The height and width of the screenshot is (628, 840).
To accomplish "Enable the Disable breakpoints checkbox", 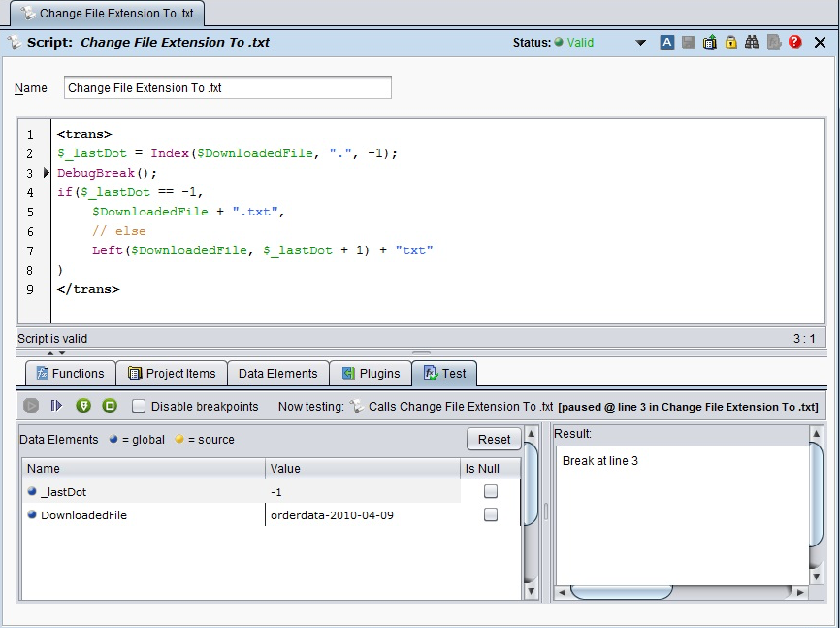I will click(139, 407).
